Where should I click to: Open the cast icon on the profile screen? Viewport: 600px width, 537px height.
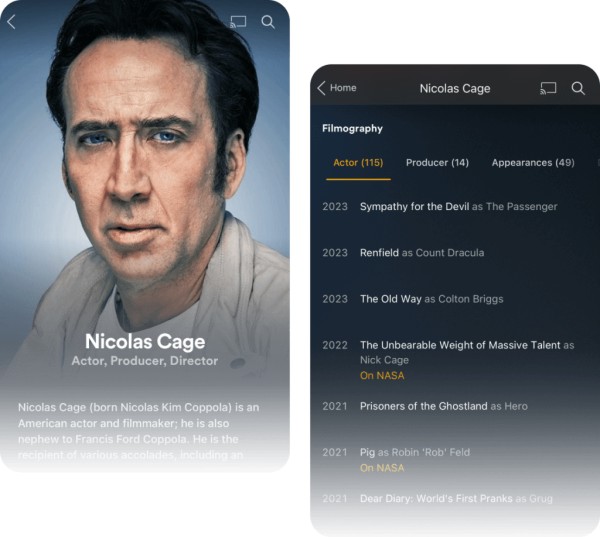click(238, 22)
